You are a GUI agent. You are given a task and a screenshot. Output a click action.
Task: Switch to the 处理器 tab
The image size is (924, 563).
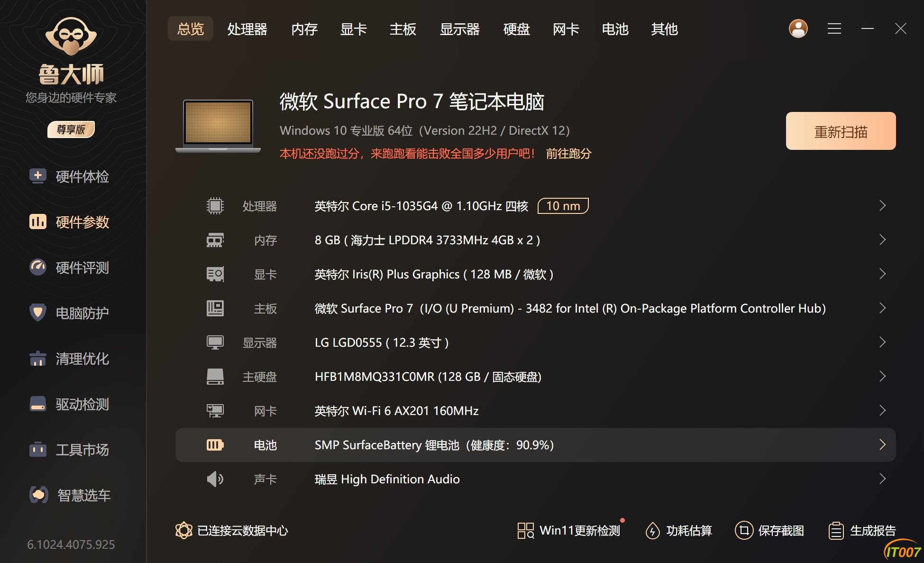pyautogui.click(x=247, y=29)
